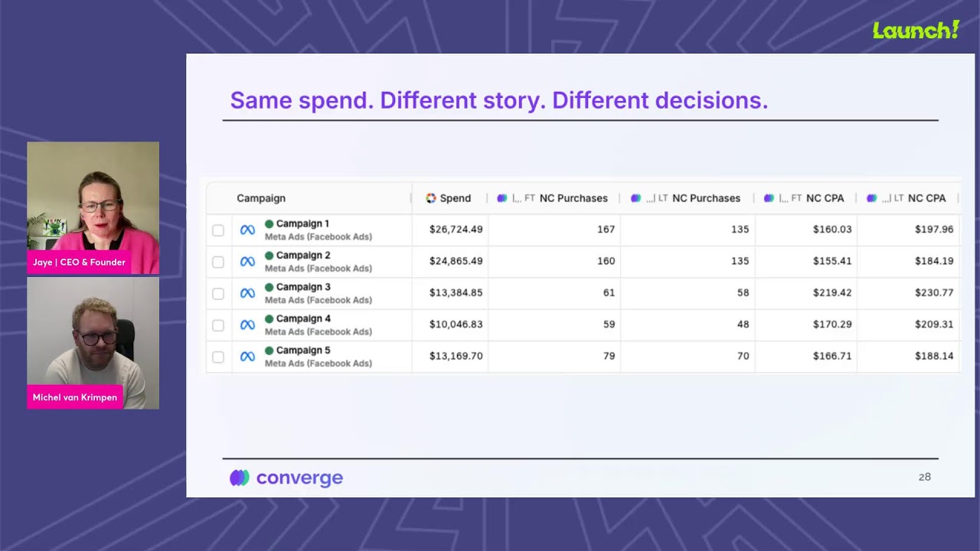Open Campaign 5 name link

(x=303, y=350)
